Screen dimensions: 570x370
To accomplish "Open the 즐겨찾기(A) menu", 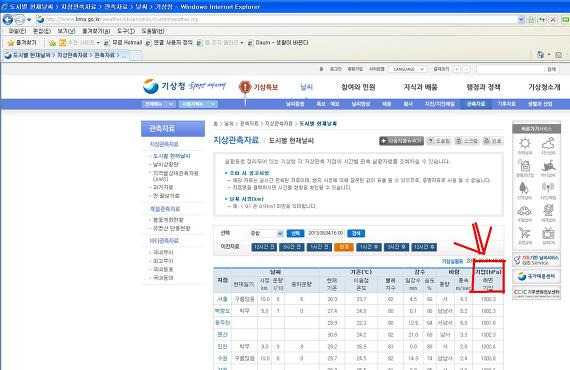I will click(x=96, y=31).
